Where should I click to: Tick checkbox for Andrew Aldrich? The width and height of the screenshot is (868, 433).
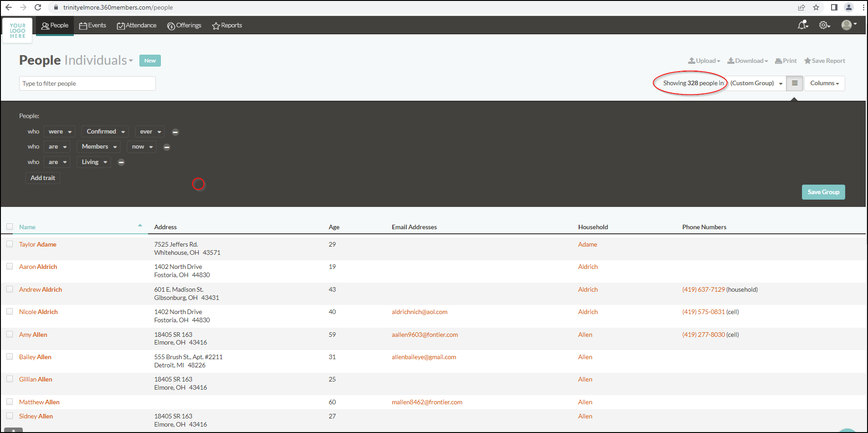pos(10,289)
